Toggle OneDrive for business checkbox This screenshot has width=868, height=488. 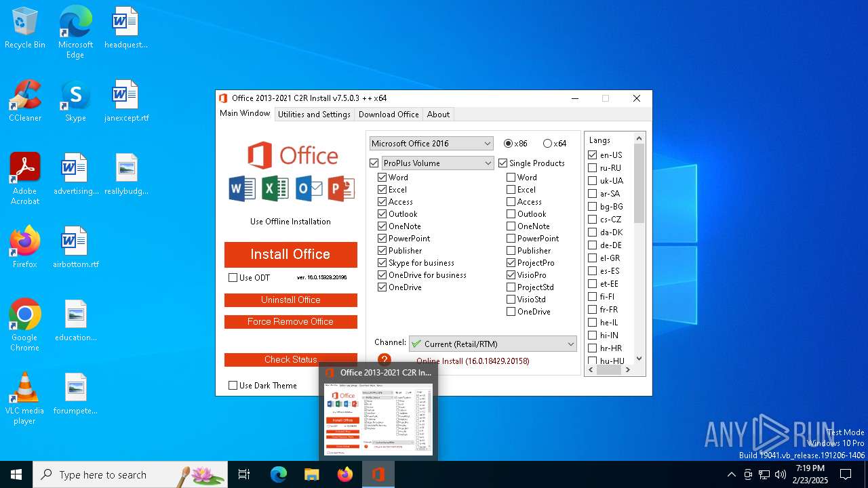tap(382, 275)
